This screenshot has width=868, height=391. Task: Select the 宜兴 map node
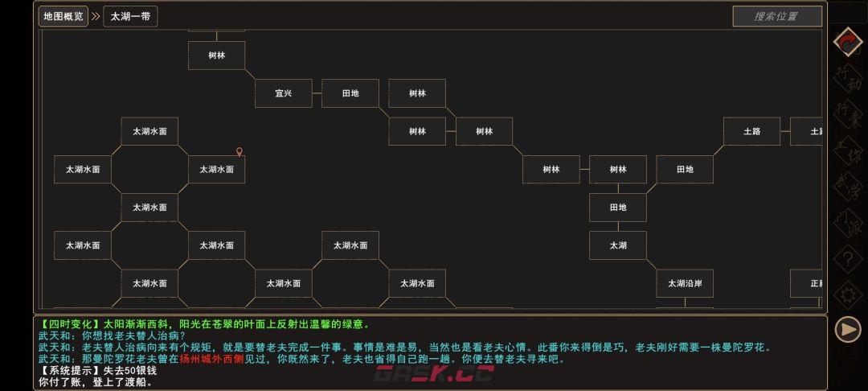283,93
